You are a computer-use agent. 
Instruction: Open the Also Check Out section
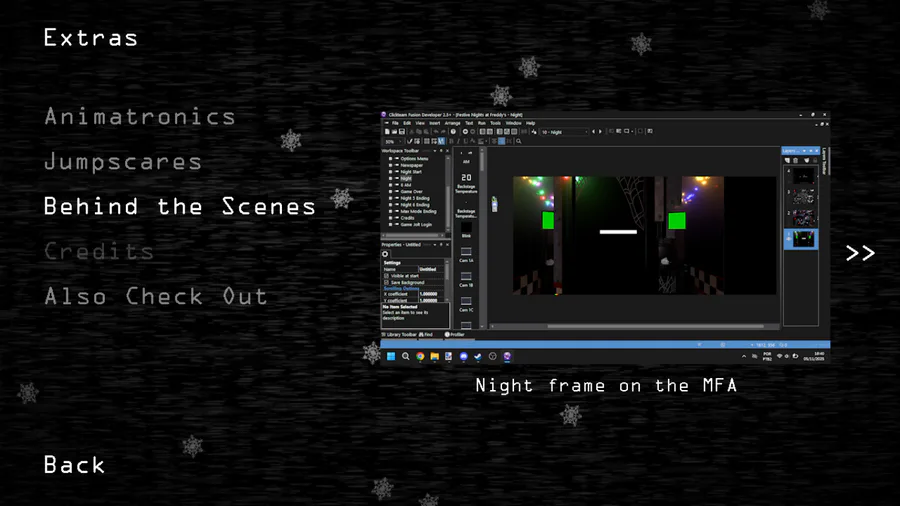click(156, 296)
